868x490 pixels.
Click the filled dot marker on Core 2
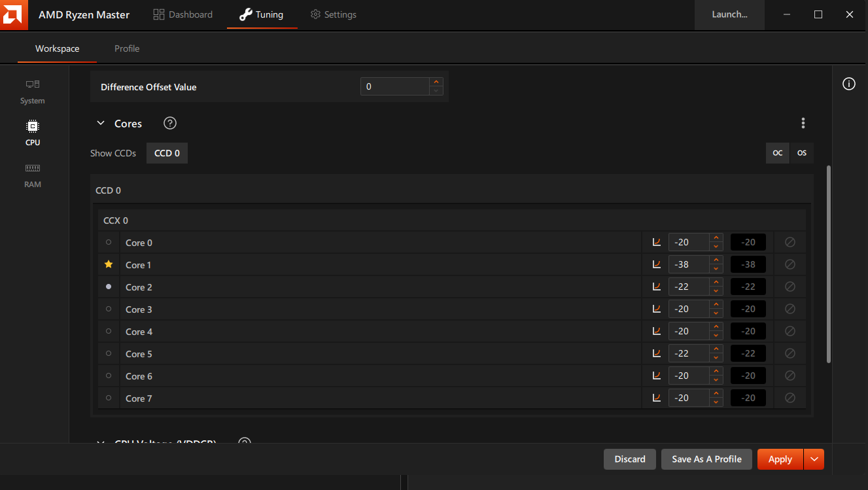[109, 287]
